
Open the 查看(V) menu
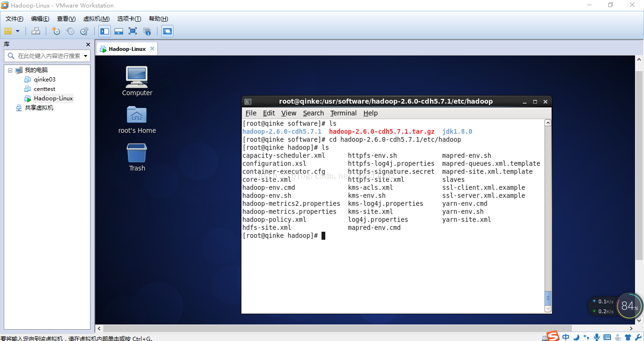coord(66,19)
